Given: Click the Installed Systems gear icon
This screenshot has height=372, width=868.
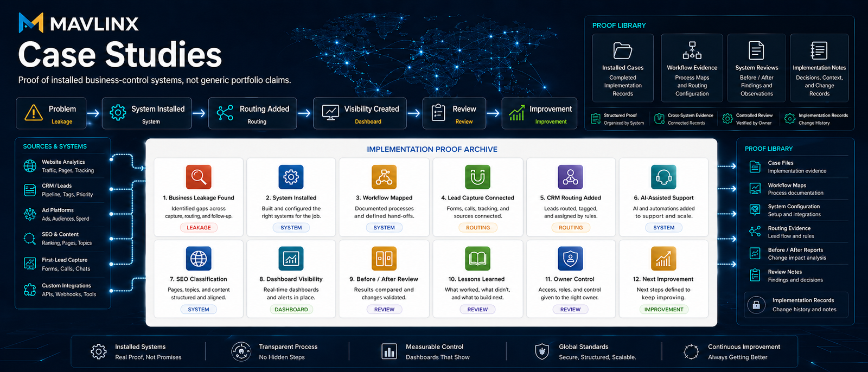Looking at the screenshot, I should [x=98, y=351].
